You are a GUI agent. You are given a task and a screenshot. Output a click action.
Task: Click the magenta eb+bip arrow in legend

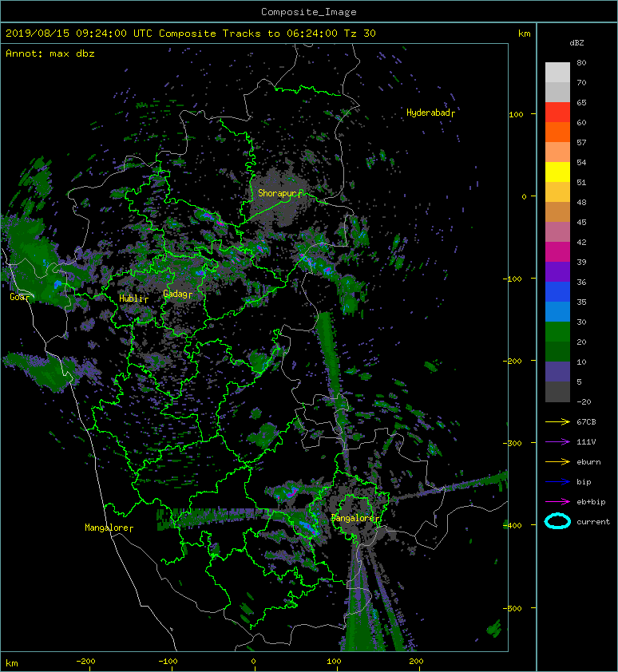click(x=557, y=502)
